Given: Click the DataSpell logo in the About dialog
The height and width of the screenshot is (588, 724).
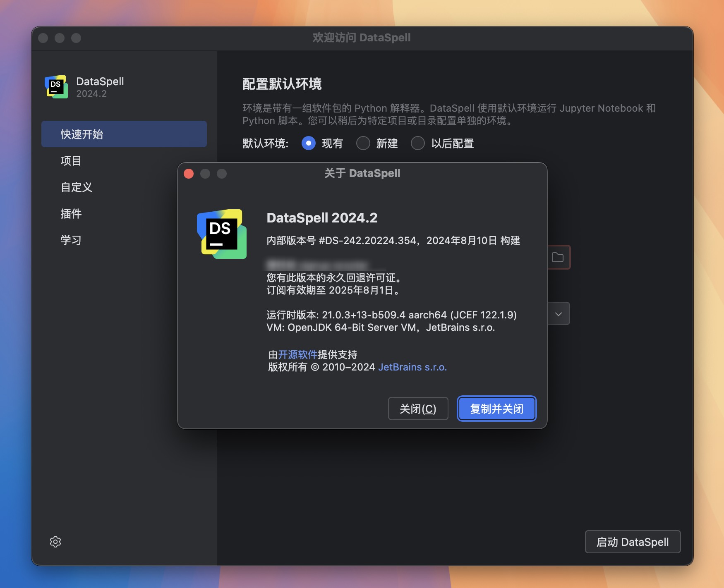Looking at the screenshot, I should click(x=222, y=234).
